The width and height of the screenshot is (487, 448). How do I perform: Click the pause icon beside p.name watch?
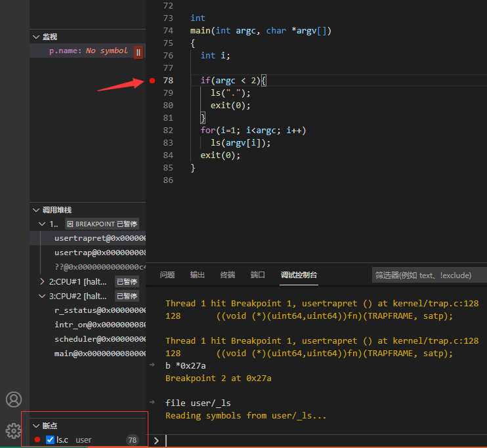coord(138,51)
